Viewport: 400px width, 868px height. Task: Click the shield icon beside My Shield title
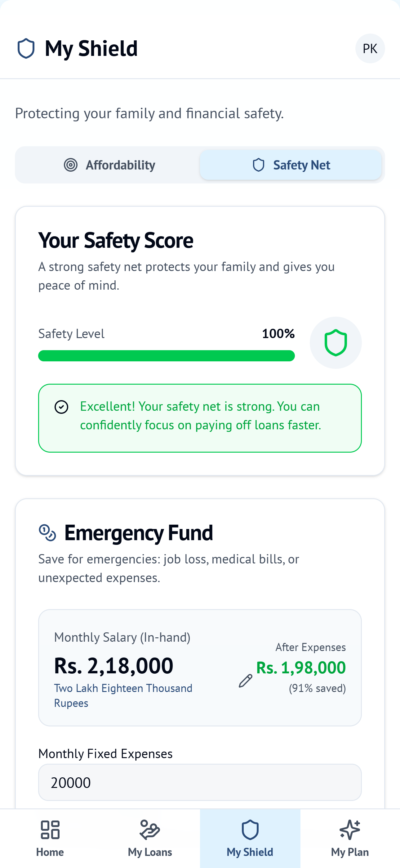pyautogui.click(x=26, y=48)
